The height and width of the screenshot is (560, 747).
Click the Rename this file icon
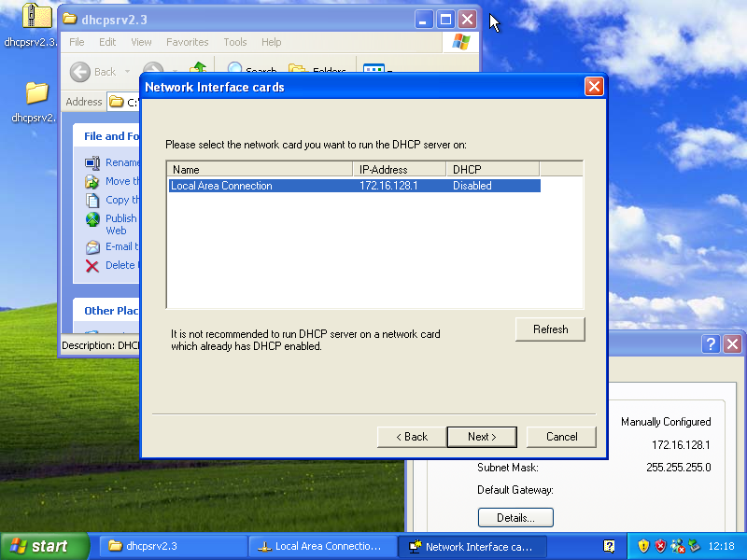(x=92, y=162)
